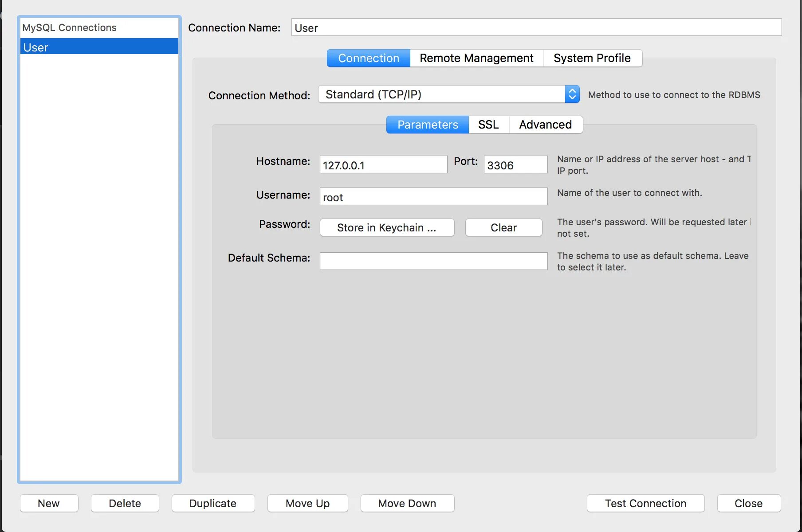This screenshot has width=802, height=532.
Task: Switch to the Connection tab
Action: [369, 58]
